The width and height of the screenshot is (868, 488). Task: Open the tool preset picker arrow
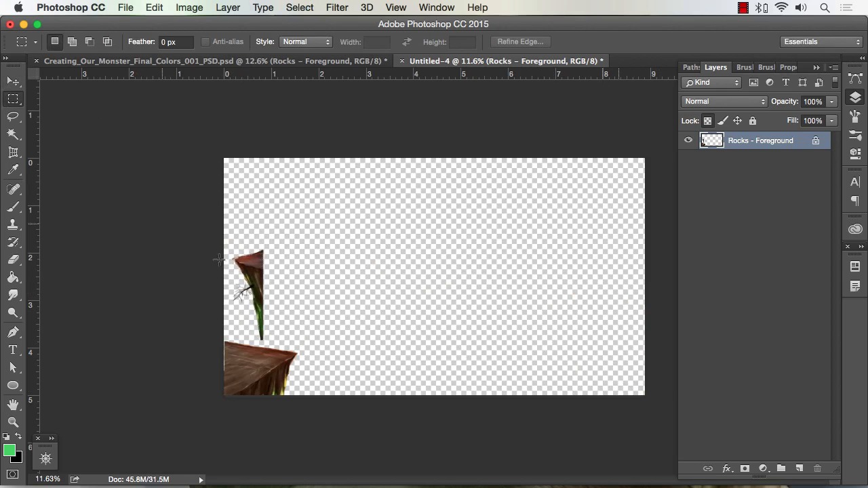point(35,42)
